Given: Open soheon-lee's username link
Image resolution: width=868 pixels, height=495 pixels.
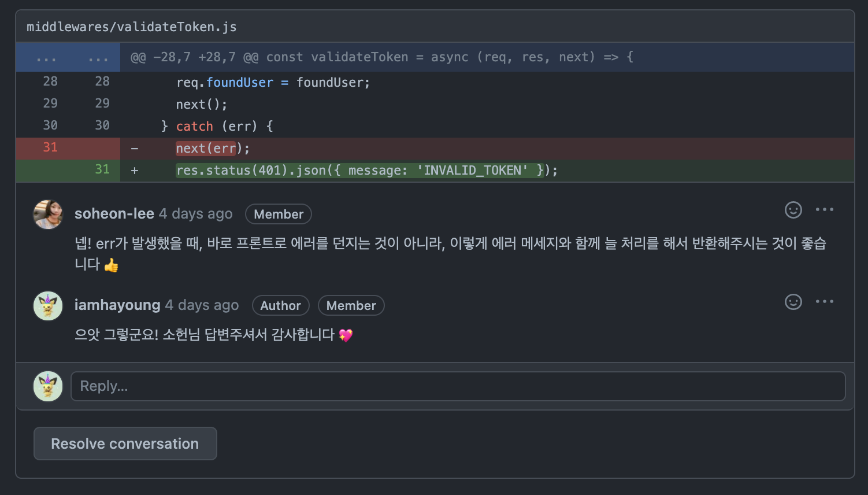Looking at the screenshot, I should [x=114, y=214].
